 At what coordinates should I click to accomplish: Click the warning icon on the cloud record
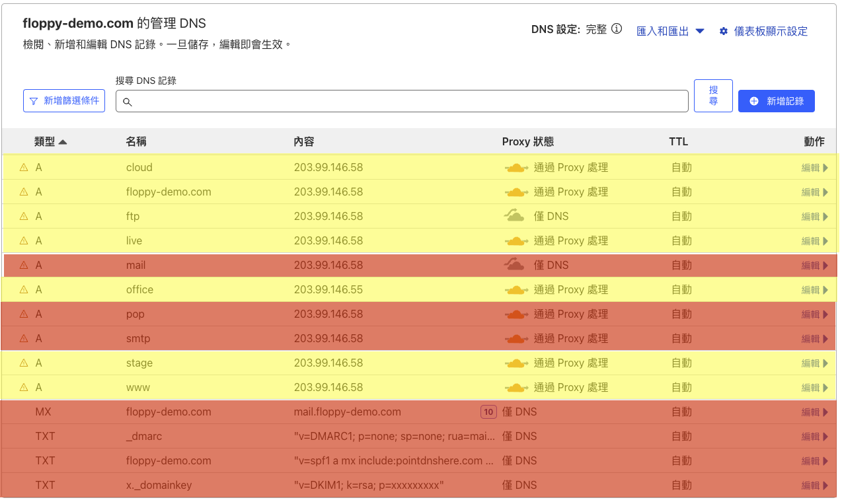pos(24,168)
